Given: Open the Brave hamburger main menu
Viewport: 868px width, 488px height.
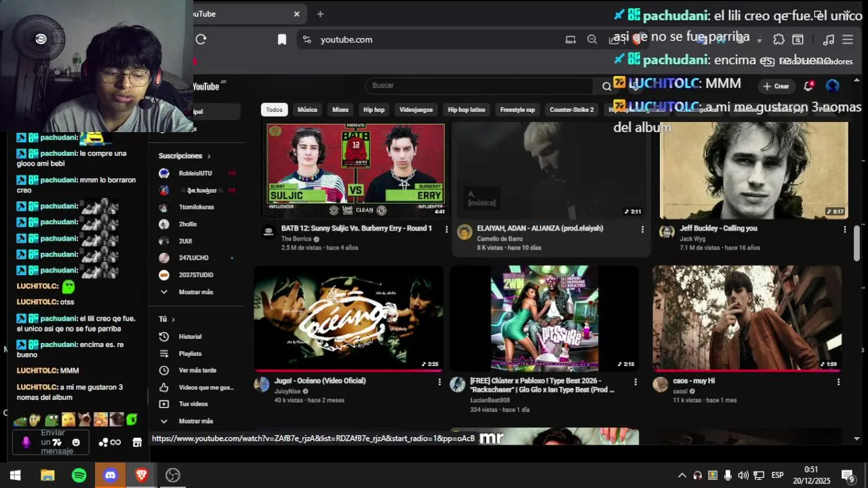Looking at the screenshot, I should click(x=848, y=39).
